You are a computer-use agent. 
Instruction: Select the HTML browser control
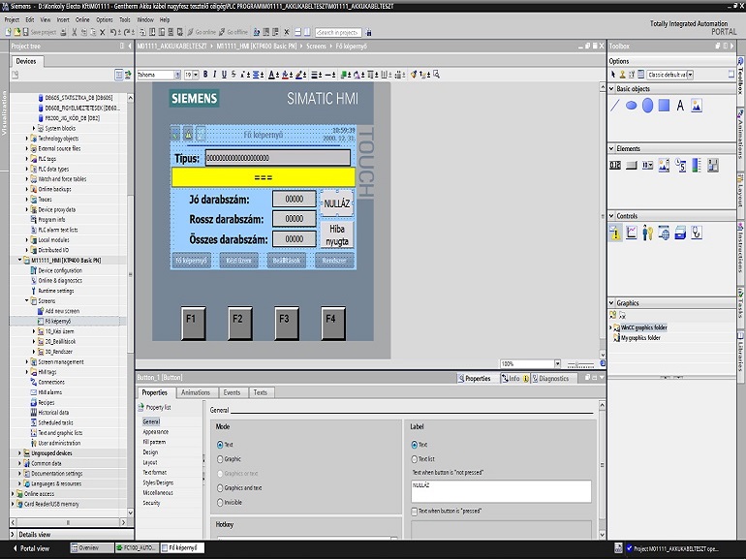(664, 233)
